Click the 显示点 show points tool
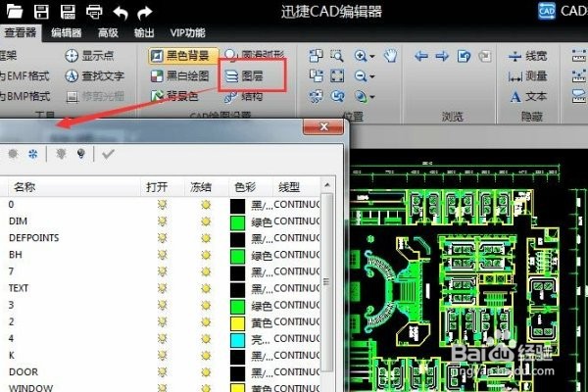Image resolution: width=588 pixels, height=392 pixels. [89, 56]
